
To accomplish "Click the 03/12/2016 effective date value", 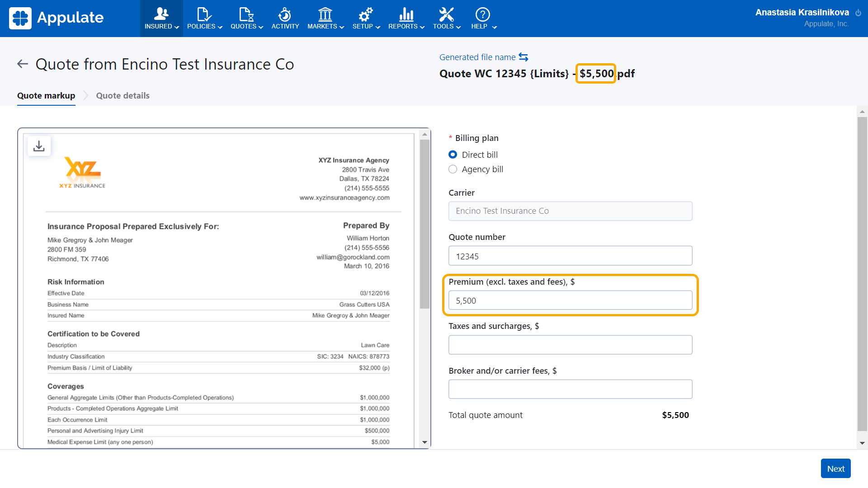I will pos(375,293).
